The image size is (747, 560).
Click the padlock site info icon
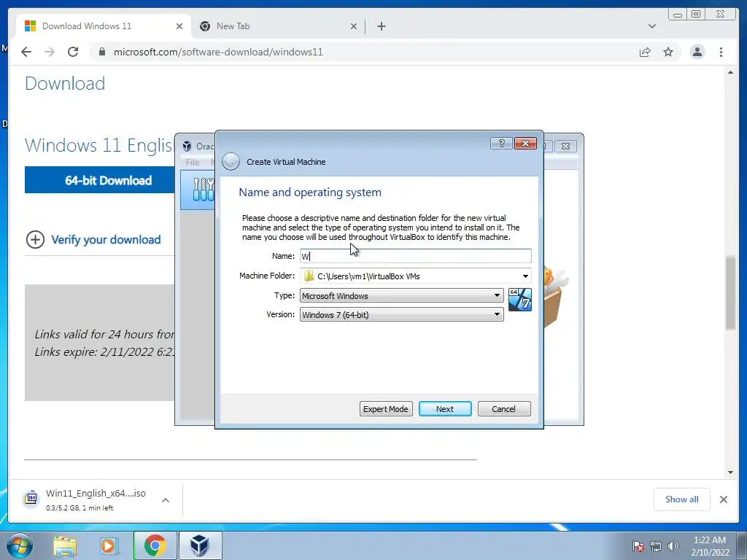tap(101, 52)
